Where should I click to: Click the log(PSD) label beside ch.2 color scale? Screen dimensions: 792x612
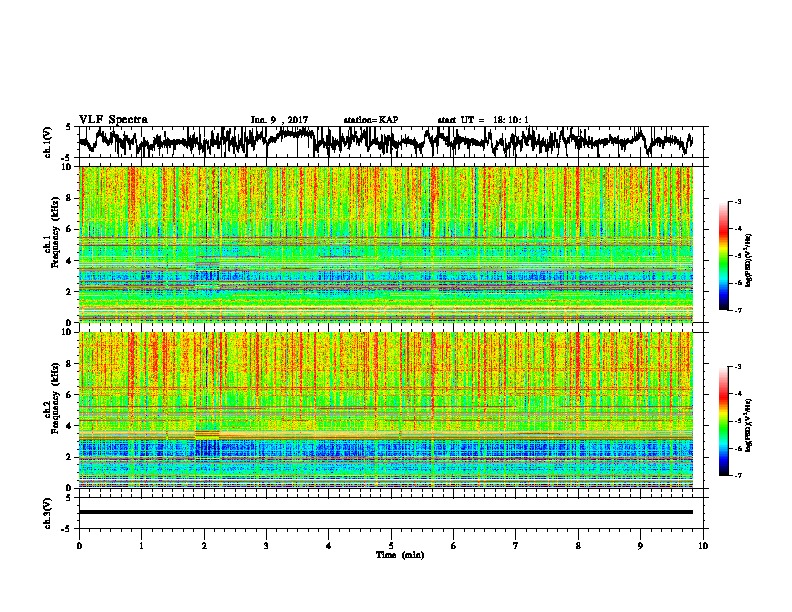[x=749, y=425]
